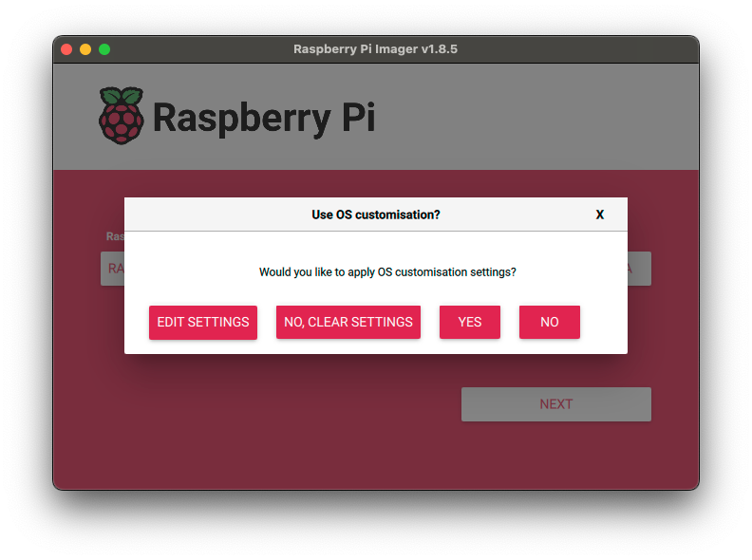Minimize window using the yellow button

85,49
